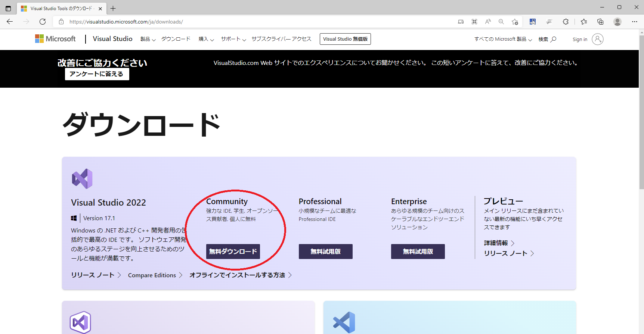Click the browser forward arrow
This screenshot has width=644, height=334.
click(26, 22)
